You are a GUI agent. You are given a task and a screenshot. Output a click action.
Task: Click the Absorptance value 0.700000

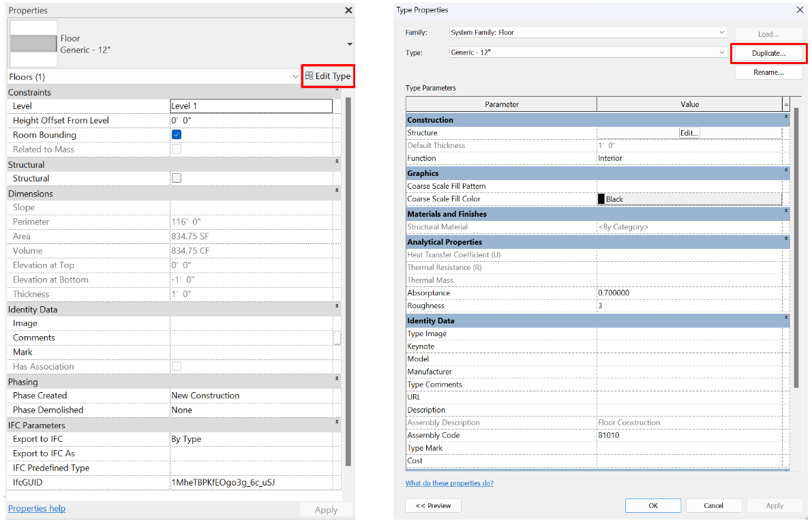click(x=689, y=293)
